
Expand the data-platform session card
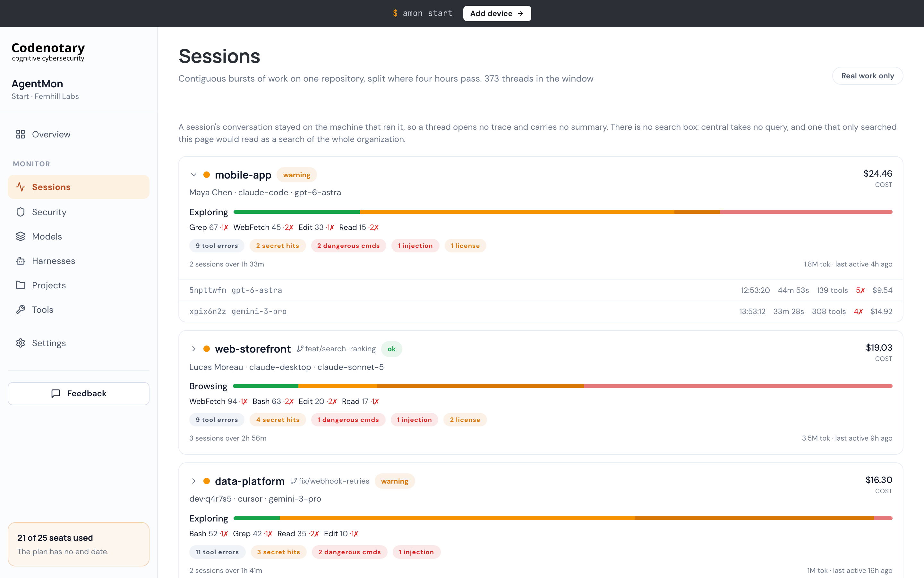[x=193, y=481]
